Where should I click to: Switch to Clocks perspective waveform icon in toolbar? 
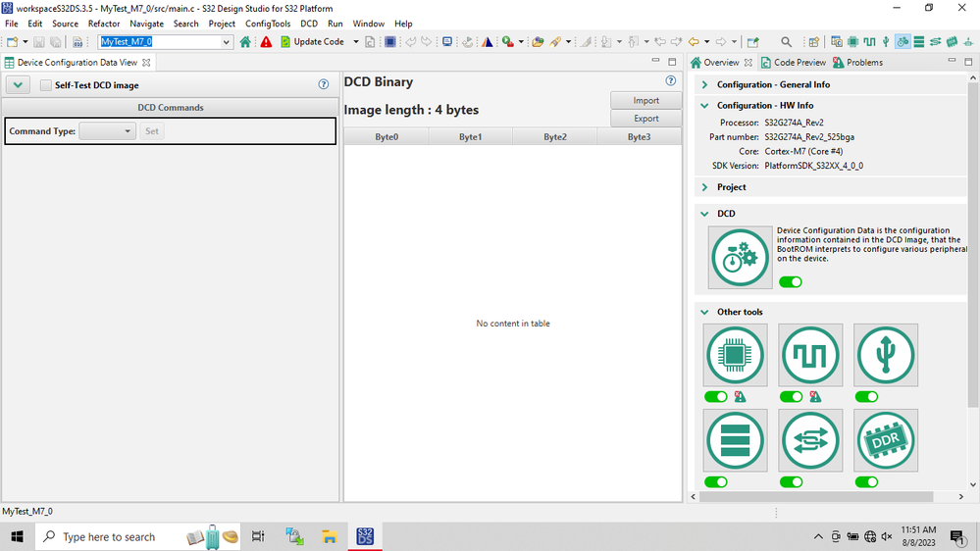coord(869,42)
